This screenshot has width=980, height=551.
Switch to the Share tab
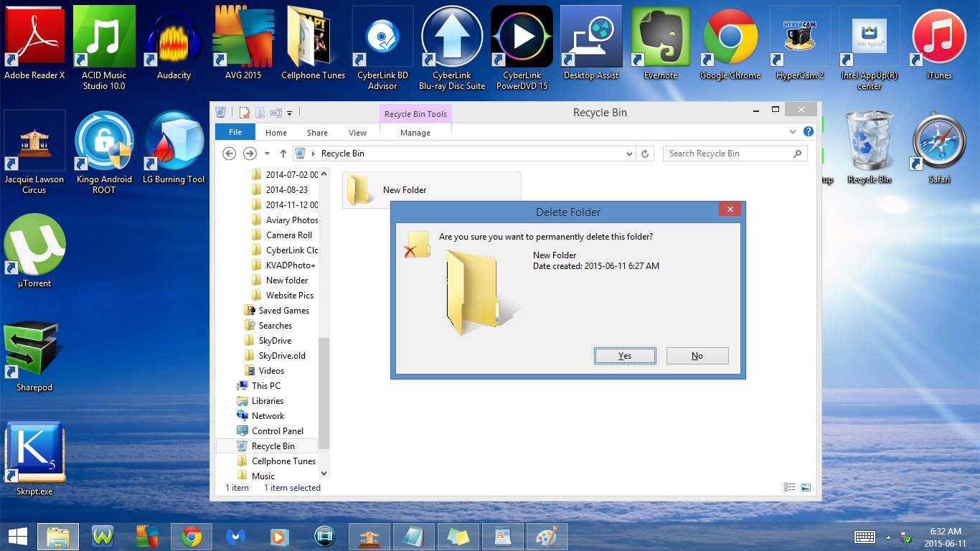(x=317, y=133)
